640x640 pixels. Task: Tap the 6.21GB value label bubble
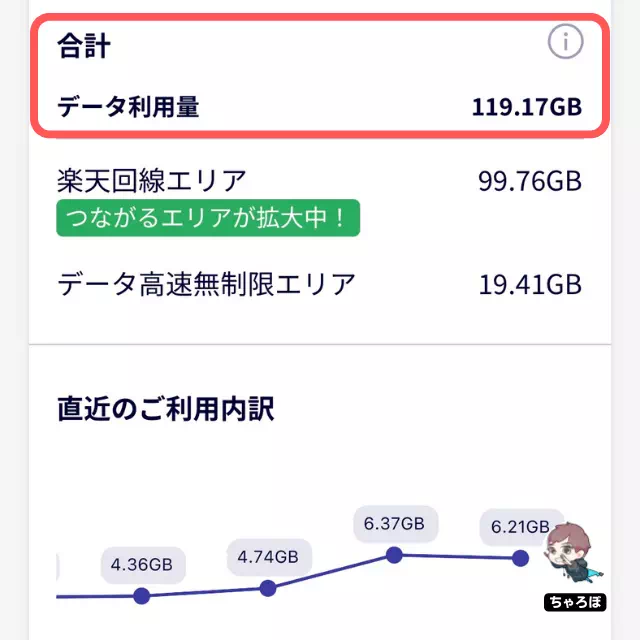pyautogui.click(x=521, y=527)
